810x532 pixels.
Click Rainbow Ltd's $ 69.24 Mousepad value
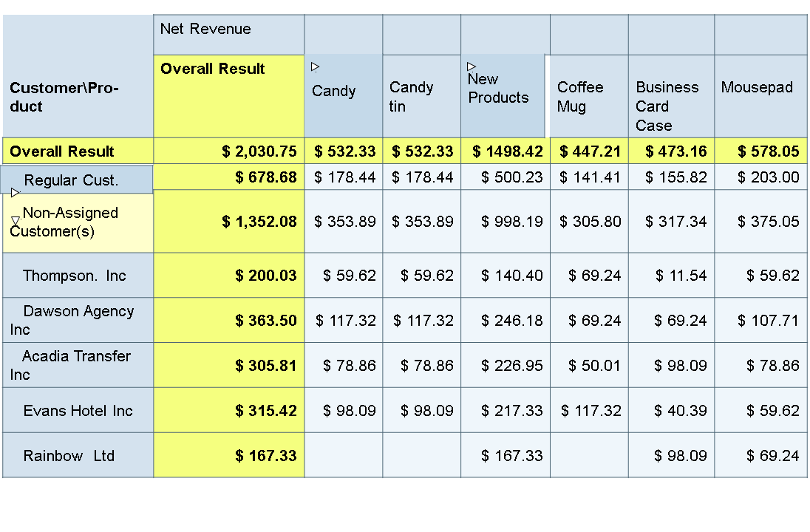[772, 456]
